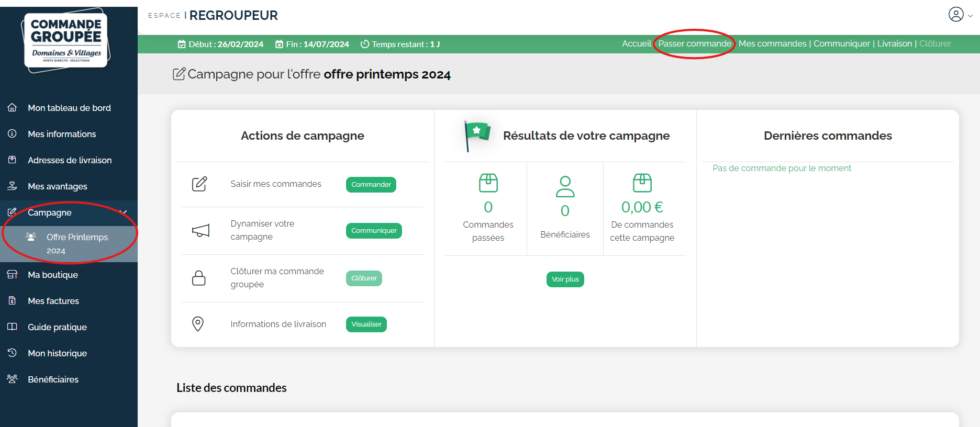Click the Visualiser delivery information button
This screenshot has height=427, width=980.
[366, 324]
